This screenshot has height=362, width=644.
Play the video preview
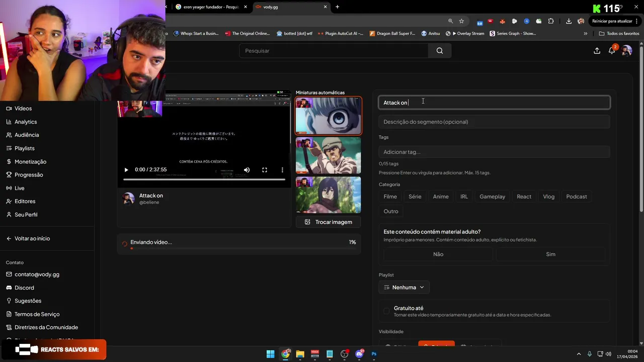(x=126, y=170)
